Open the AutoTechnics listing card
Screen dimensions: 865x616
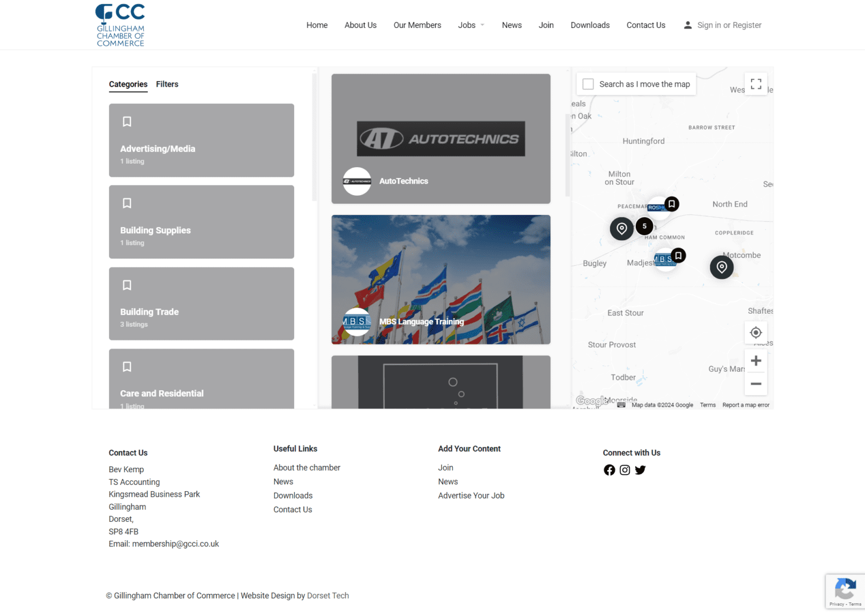click(x=441, y=139)
